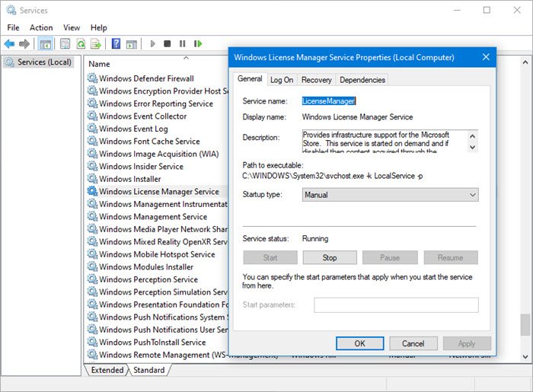Click the Back arrow toolbar icon
Image resolution: width=533 pixels, height=392 pixels.
9,44
